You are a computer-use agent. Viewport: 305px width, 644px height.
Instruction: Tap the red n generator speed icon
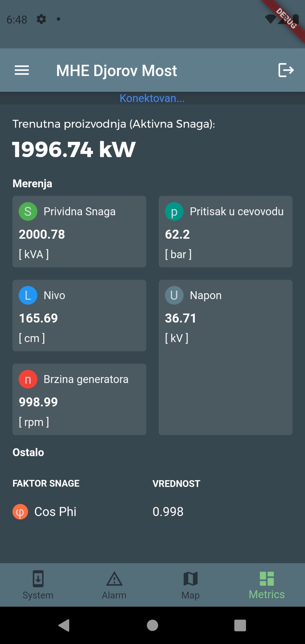click(x=28, y=379)
